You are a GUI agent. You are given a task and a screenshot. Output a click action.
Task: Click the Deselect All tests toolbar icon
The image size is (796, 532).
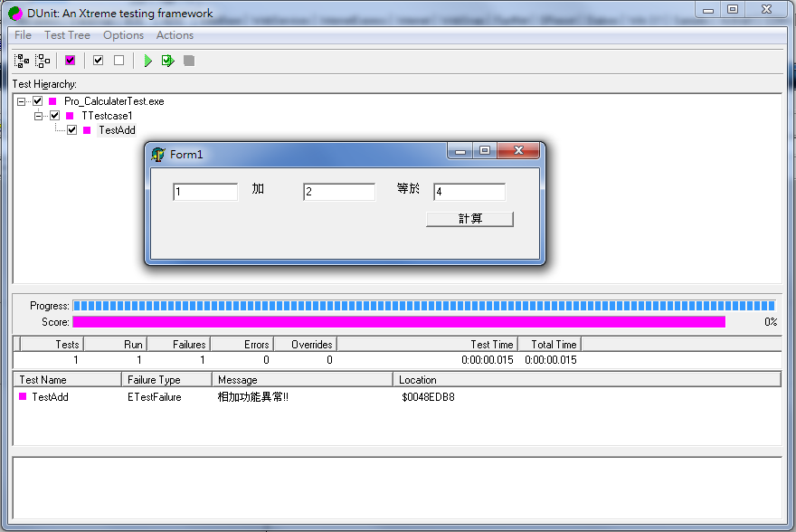click(x=43, y=61)
